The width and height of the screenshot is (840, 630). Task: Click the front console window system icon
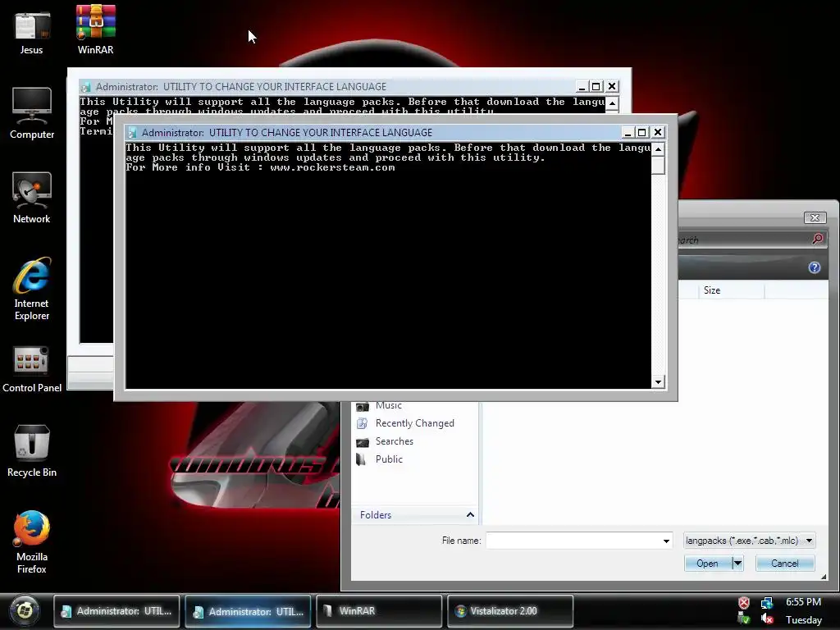coord(132,132)
